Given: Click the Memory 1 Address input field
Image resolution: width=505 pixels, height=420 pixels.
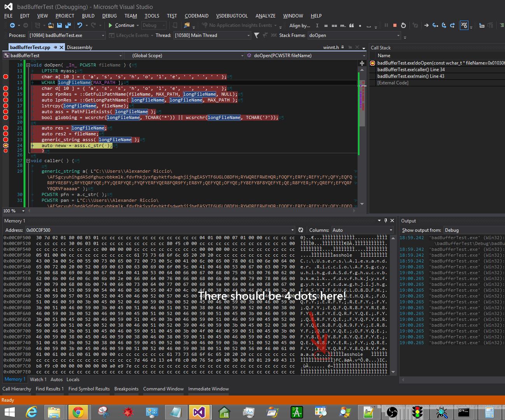Looking at the screenshot, I should (156, 230).
